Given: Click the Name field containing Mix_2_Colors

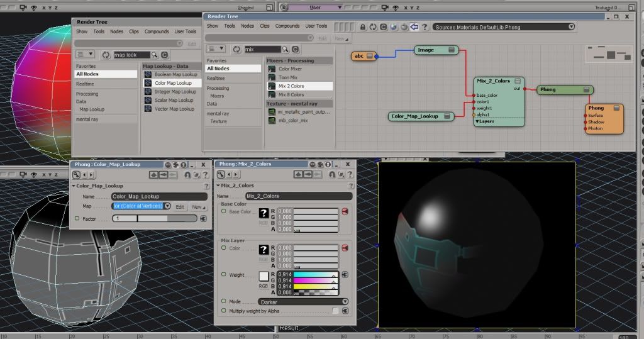Looking at the screenshot, I should coord(299,196).
